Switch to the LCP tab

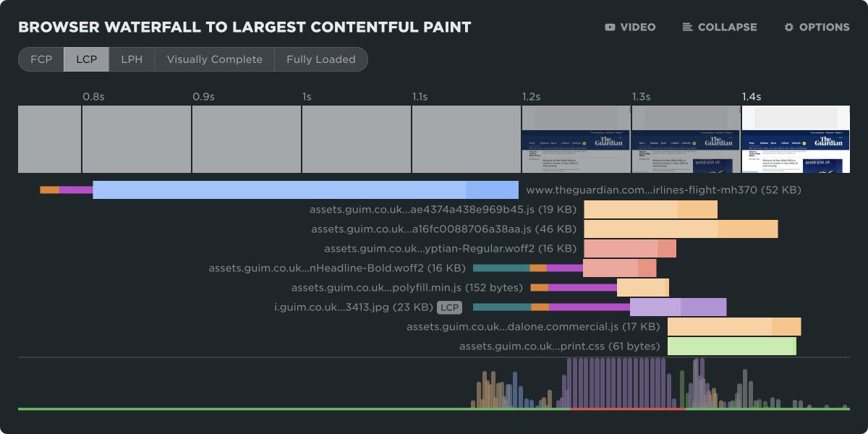[x=86, y=59]
